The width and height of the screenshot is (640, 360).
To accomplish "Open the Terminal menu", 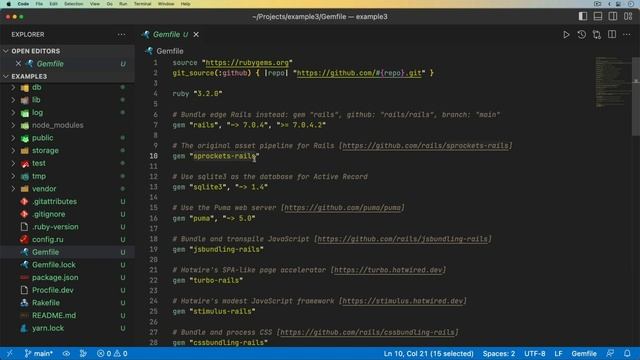I will 142,4.
